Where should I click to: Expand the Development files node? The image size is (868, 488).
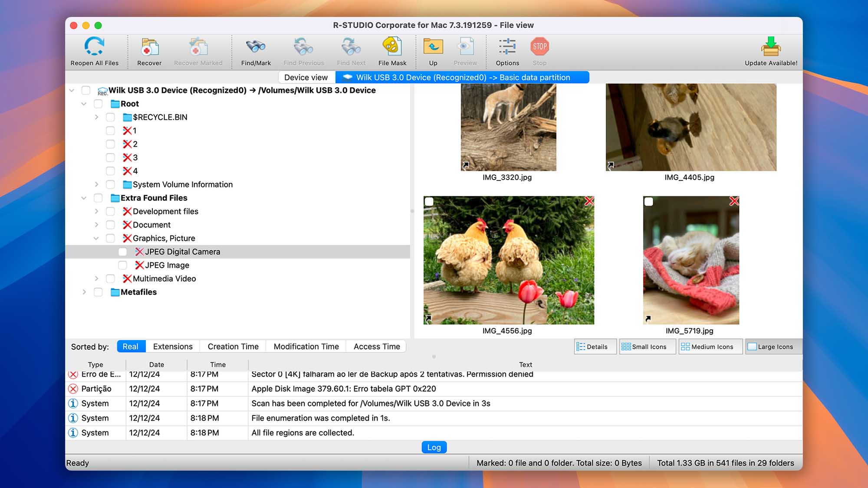pyautogui.click(x=96, y=211)
